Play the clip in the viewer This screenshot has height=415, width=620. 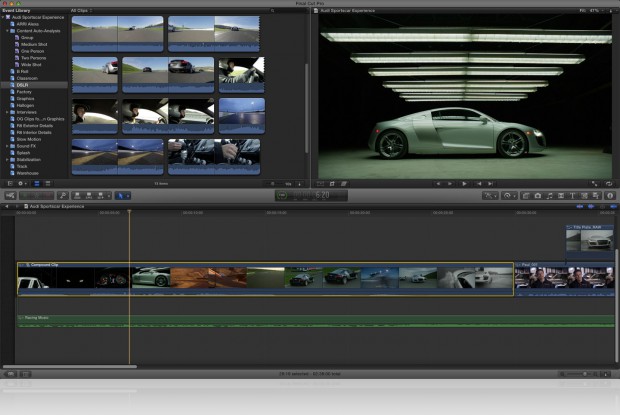pyautogui.click(x=464, y=184)
